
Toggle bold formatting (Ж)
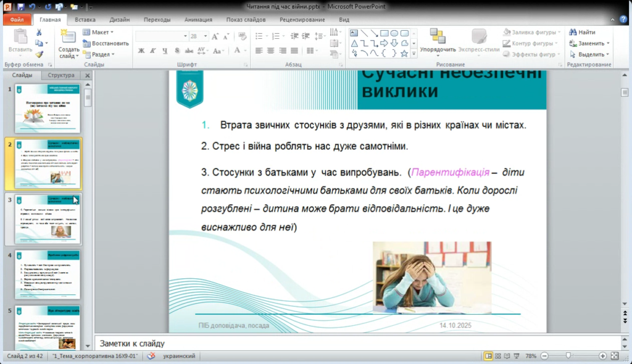click(x=141, y=51)
